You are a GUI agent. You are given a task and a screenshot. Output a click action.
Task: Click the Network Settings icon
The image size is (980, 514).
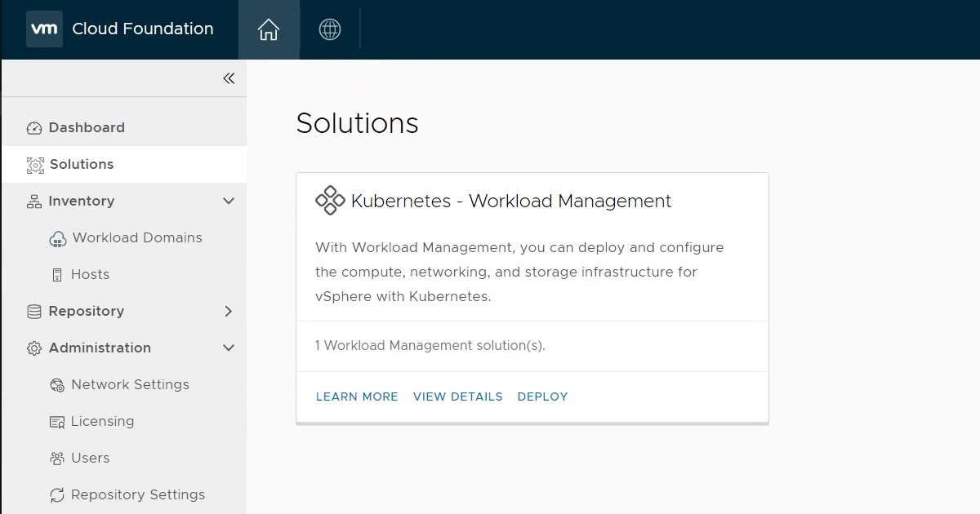[57, 385]
